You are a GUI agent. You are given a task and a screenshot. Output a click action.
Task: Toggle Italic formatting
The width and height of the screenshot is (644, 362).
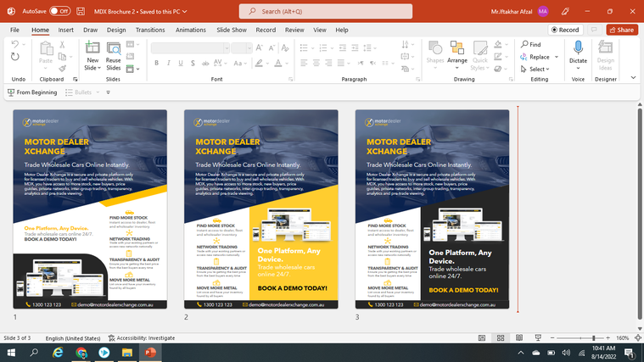click(169, 63)
